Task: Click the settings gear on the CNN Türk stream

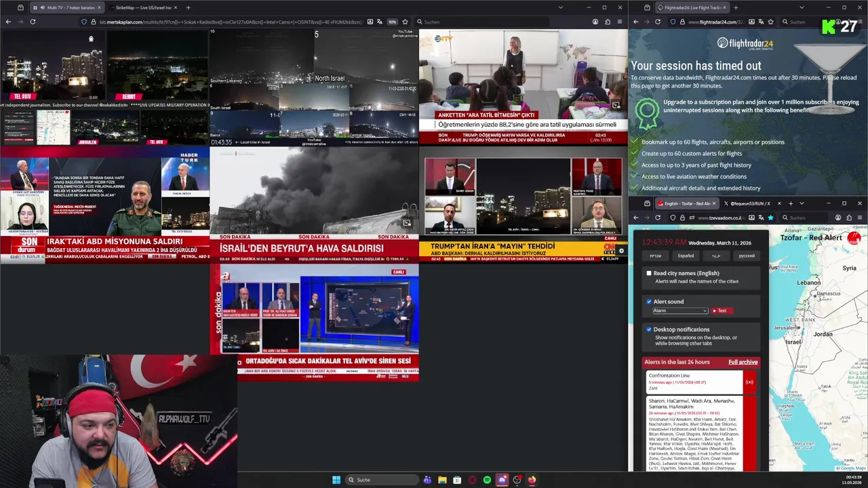Action: [620, 251]
